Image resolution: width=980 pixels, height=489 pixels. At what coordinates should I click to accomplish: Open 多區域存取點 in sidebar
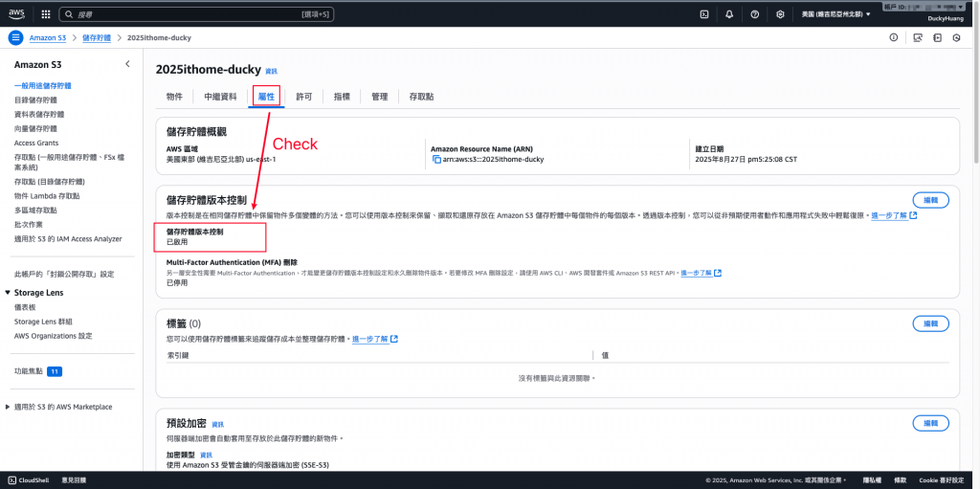35,211
